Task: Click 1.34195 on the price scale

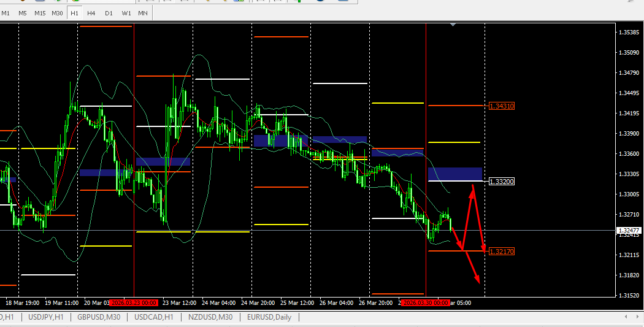Action: 629,113
